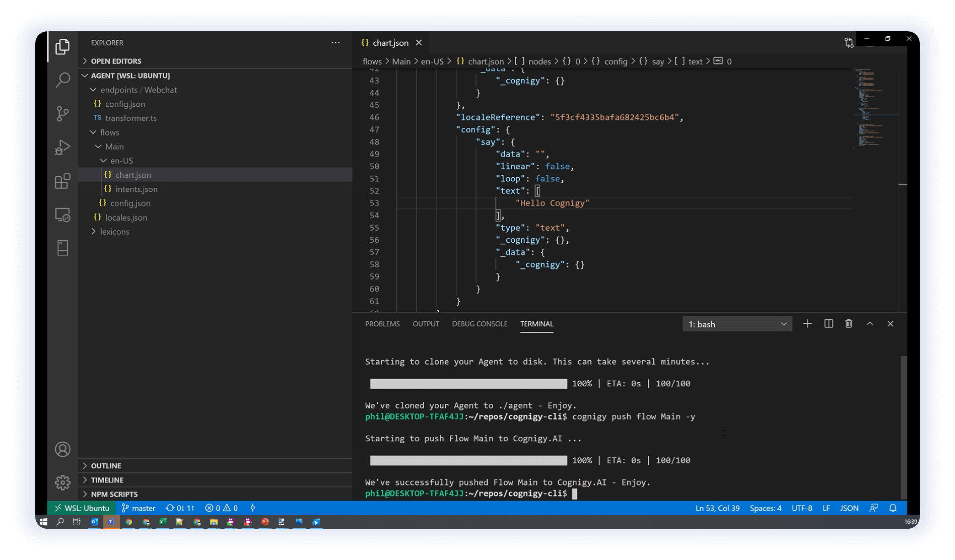The image size is (955, 560).
Task: Open Excel from the taskbar
Action: point(163,522)
